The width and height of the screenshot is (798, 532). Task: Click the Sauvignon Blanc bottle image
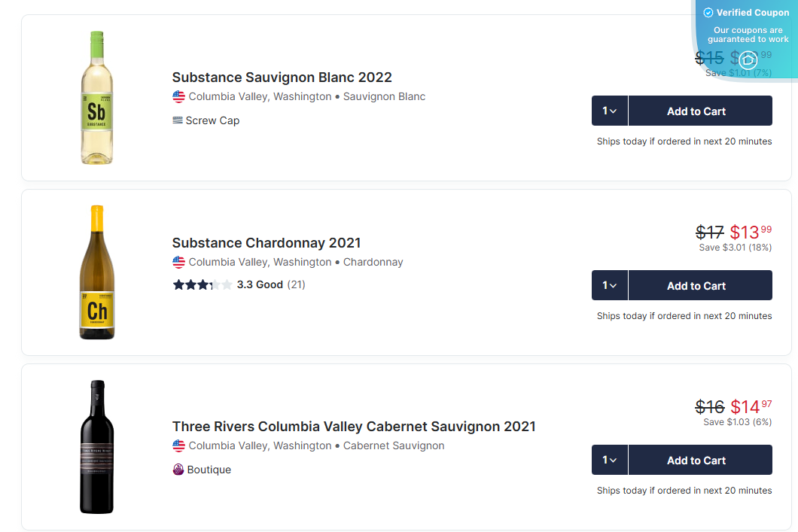point(97,98)
